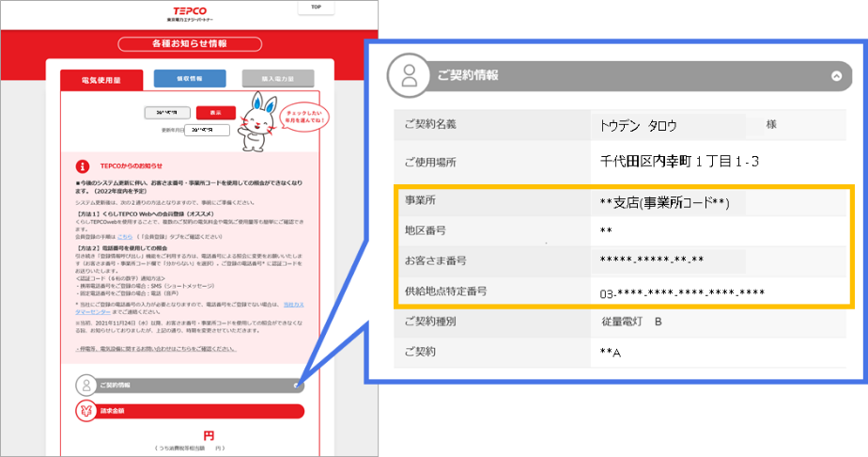Click the red info icon beside TEPCOからのお知らせ

(85, 164)
